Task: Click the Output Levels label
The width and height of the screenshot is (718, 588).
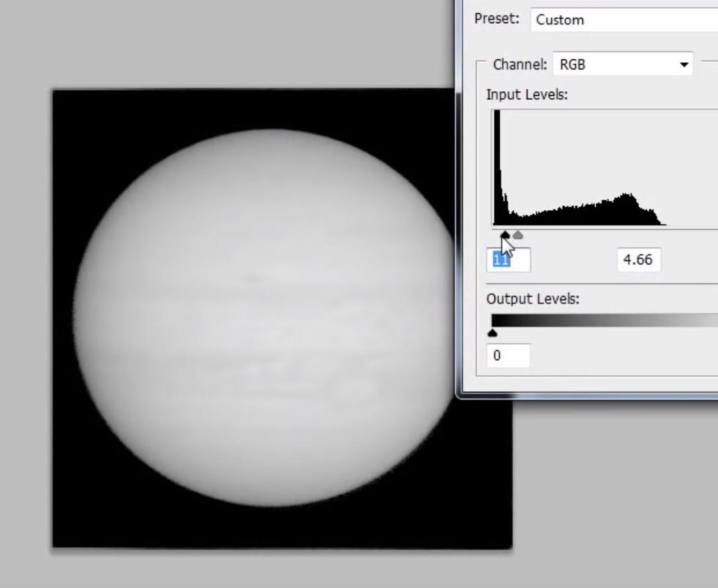Action: coord(532,299)
